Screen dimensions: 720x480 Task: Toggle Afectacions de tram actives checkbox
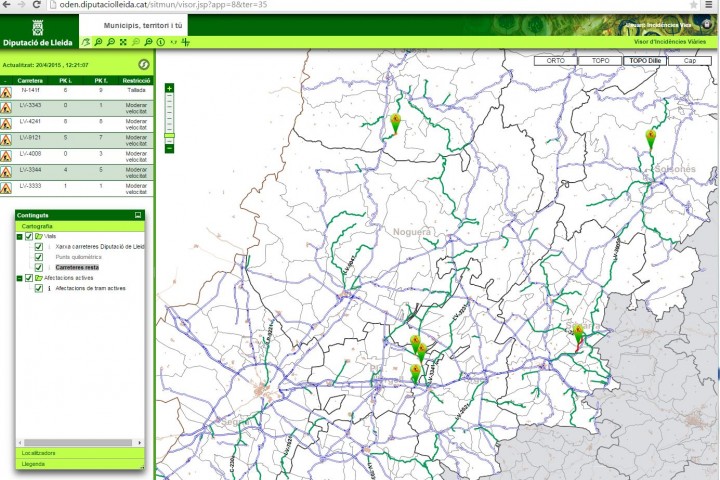39,288
